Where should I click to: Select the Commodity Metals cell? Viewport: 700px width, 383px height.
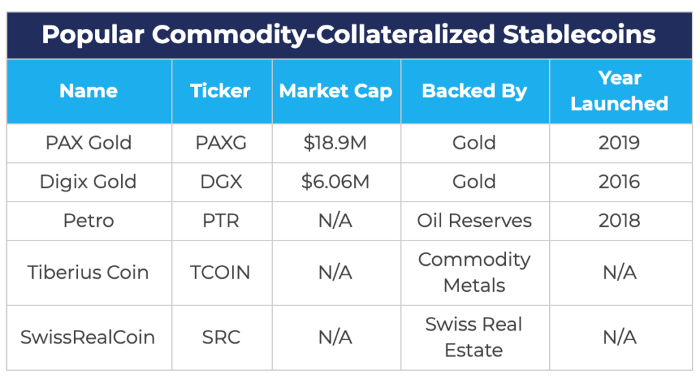(475, 272)
